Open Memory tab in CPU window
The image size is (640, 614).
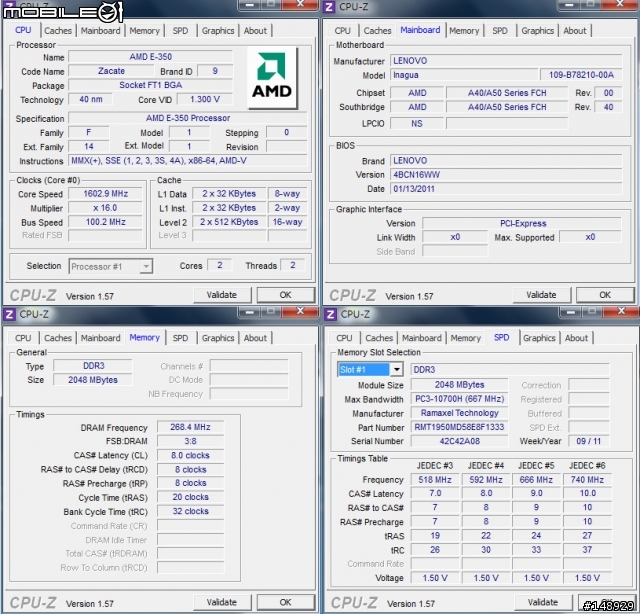click(x=144, y=31)
